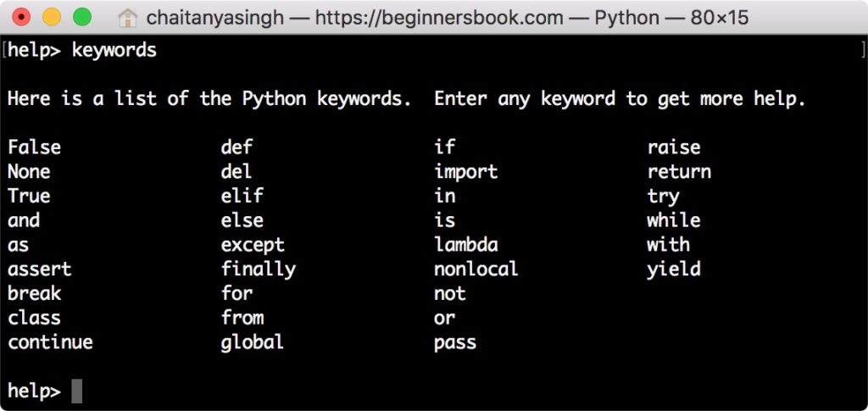Click the 'nonlocal' keyword
Screen dimensions: 868x411
click(x=476, y=269)
